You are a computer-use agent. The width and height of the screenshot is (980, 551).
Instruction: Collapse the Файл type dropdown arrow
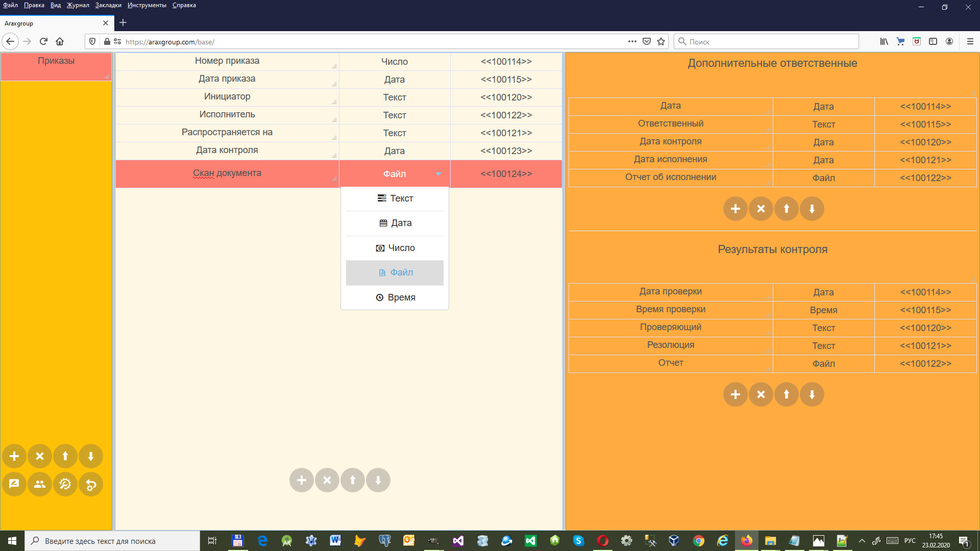(x=438, y=174)
